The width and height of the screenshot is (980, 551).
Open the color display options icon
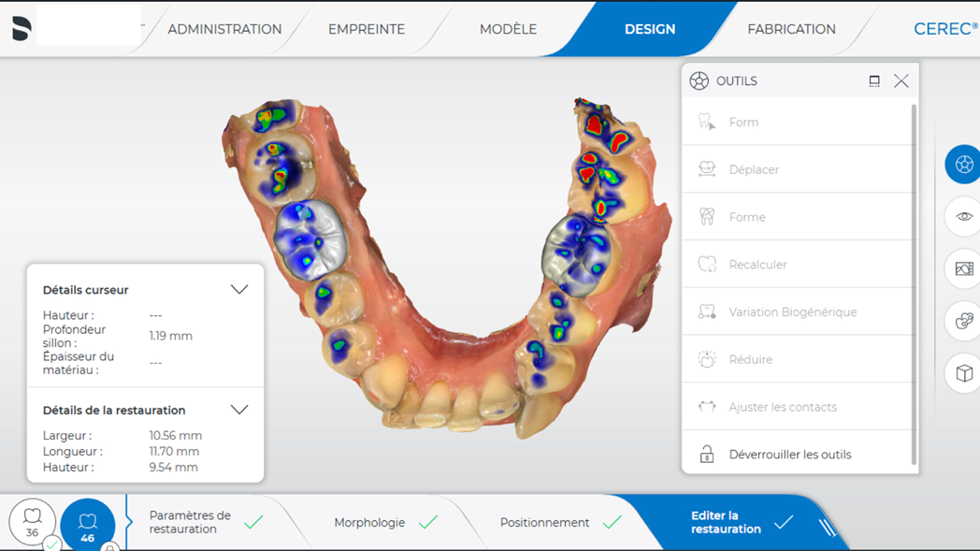[963, 322]
